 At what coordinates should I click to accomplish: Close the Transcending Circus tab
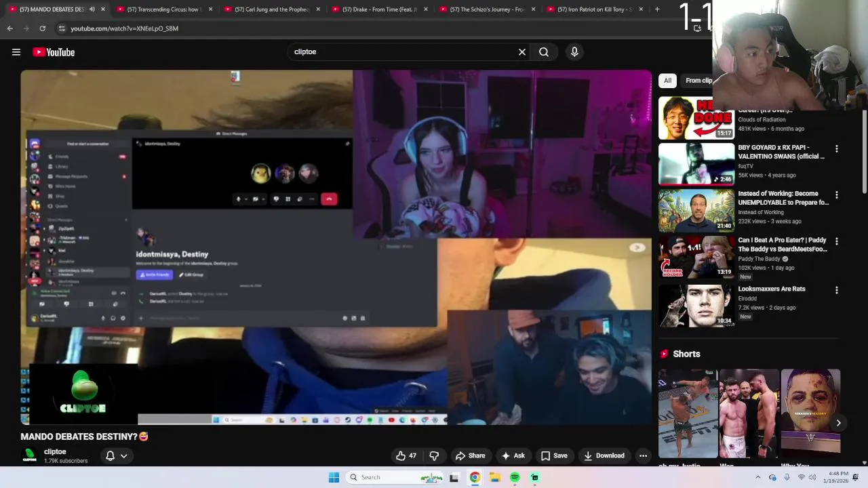point(211,9)
